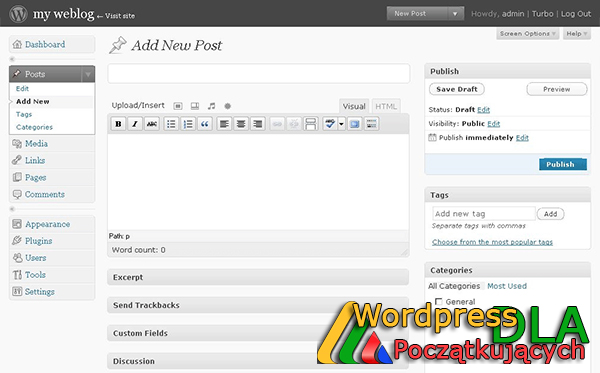Open the Users menu
The height and width of the screenshot is (373, 600).
click(x=52, y=258)
